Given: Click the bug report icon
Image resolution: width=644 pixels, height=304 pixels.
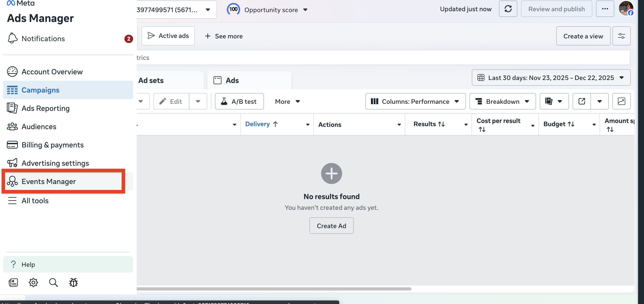Looking at the screenshot, I should pos(73,283).
